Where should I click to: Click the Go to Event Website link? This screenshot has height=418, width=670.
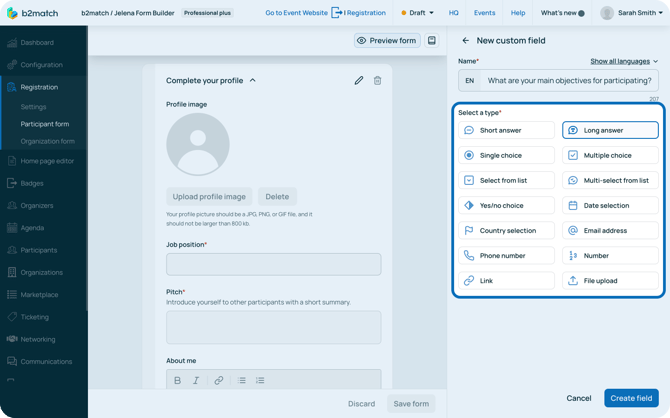tap(297, 13)
